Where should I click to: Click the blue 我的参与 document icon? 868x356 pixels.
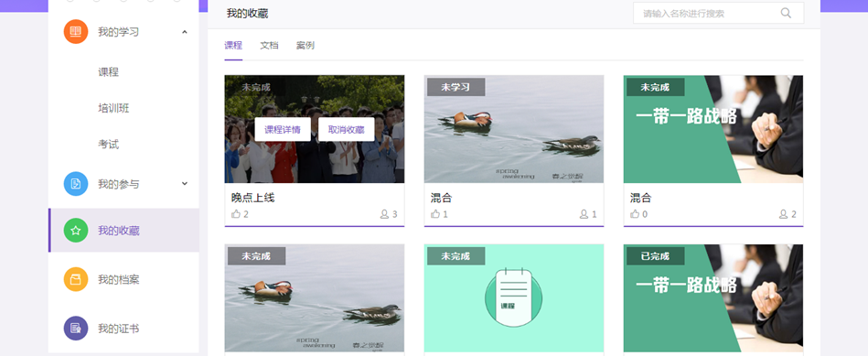click(76, 184)
